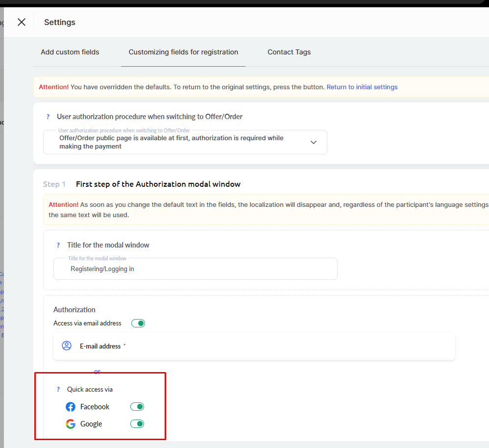Close the Settings panel with X icon
Image resolution: width=489 pixels, height=448 pixels.
22,22
